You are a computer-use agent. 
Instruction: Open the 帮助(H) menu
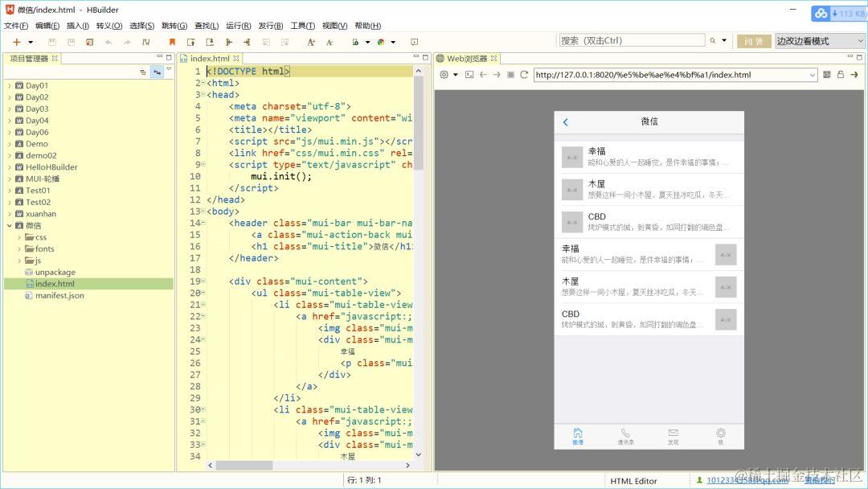367,26
